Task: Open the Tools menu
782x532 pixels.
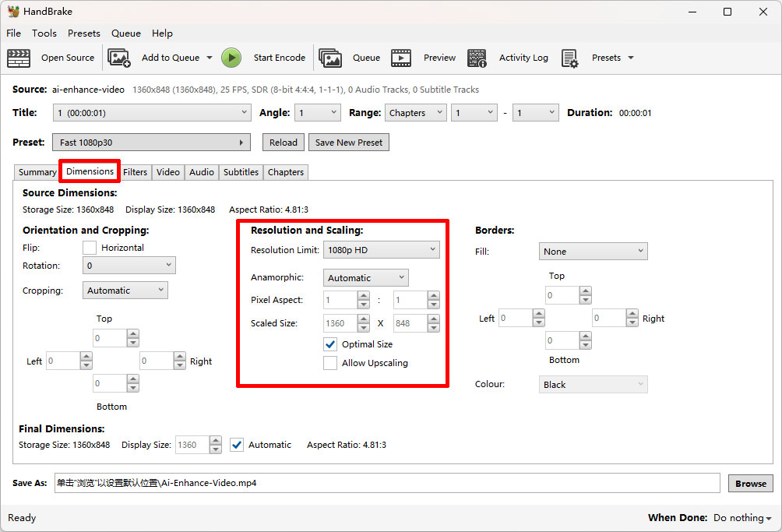Action: click(44, 33)
